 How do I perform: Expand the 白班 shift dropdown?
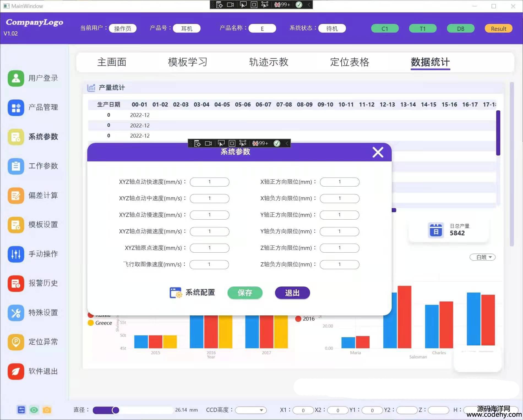pos(483,257)
